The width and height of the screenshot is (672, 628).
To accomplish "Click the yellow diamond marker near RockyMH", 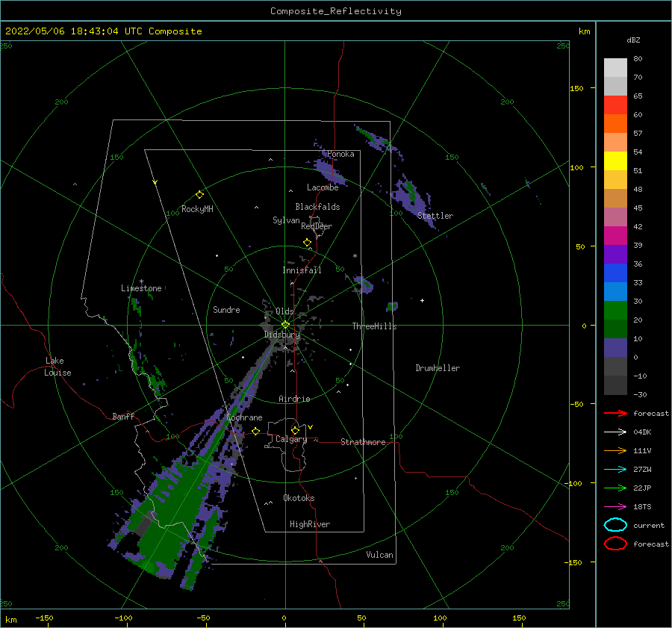I will pyautogui.click(x=199, y=195).
